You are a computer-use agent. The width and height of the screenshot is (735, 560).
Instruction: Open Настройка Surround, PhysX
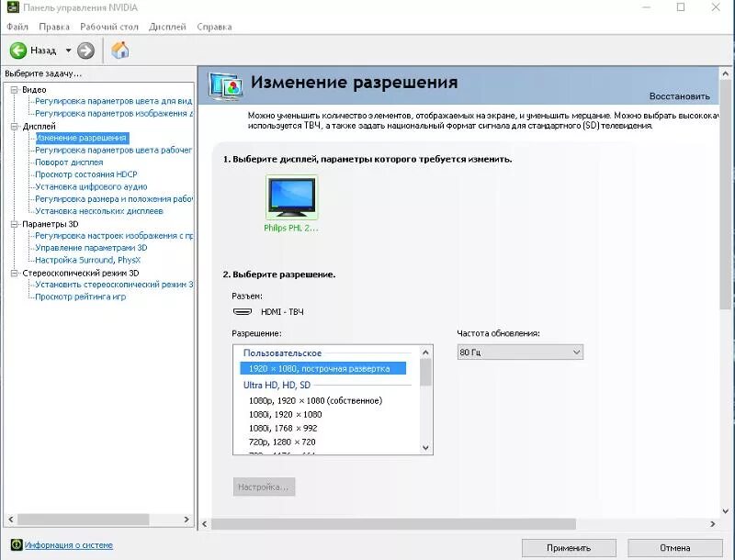tap(87, 260)
